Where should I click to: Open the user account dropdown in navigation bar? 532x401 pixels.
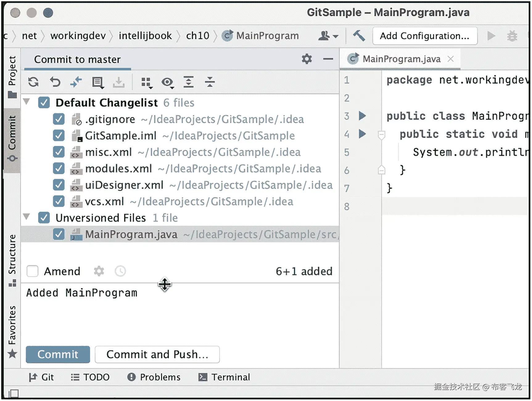[x=328, y=36]
